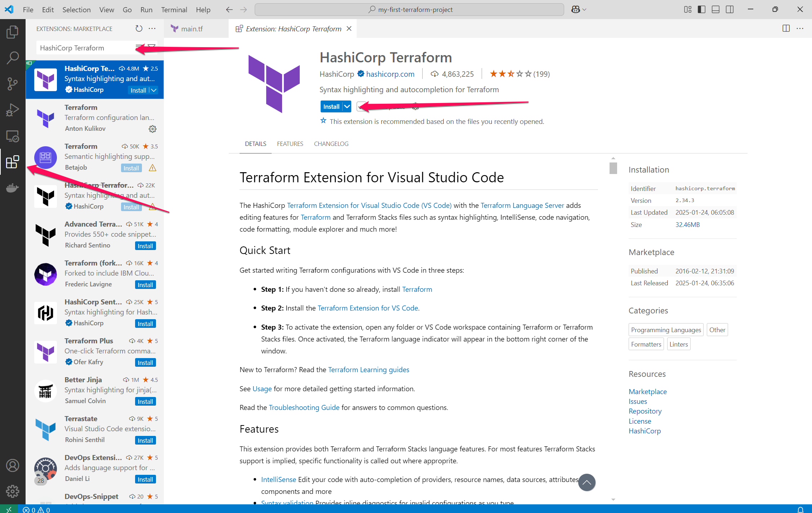Image resolution: width=812 pixels, height=513 pixels.
Task: Click errors and warnings status indicator
Action: [x=36, y=509]
